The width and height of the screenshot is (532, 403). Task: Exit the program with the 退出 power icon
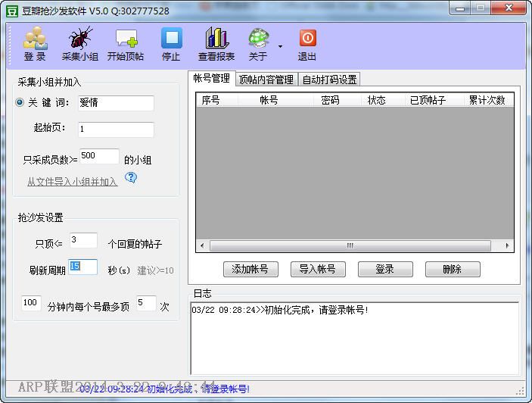click(307, 38)
